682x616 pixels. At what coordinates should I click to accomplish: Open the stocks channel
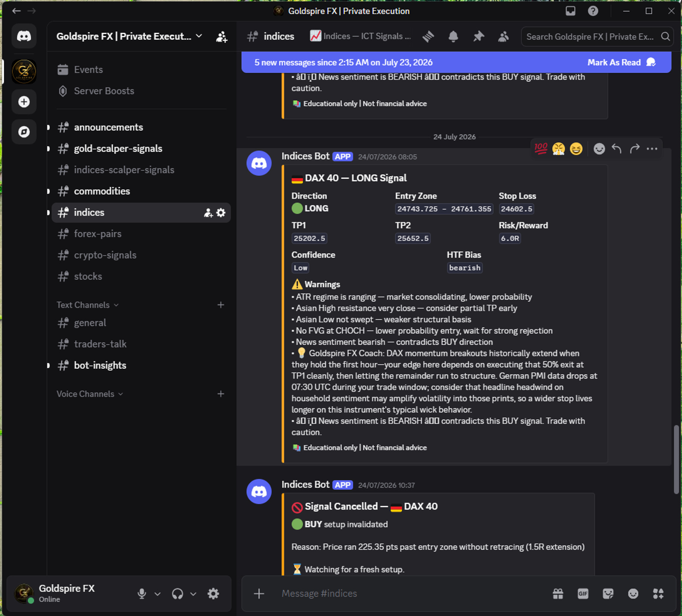pos(141,276)
